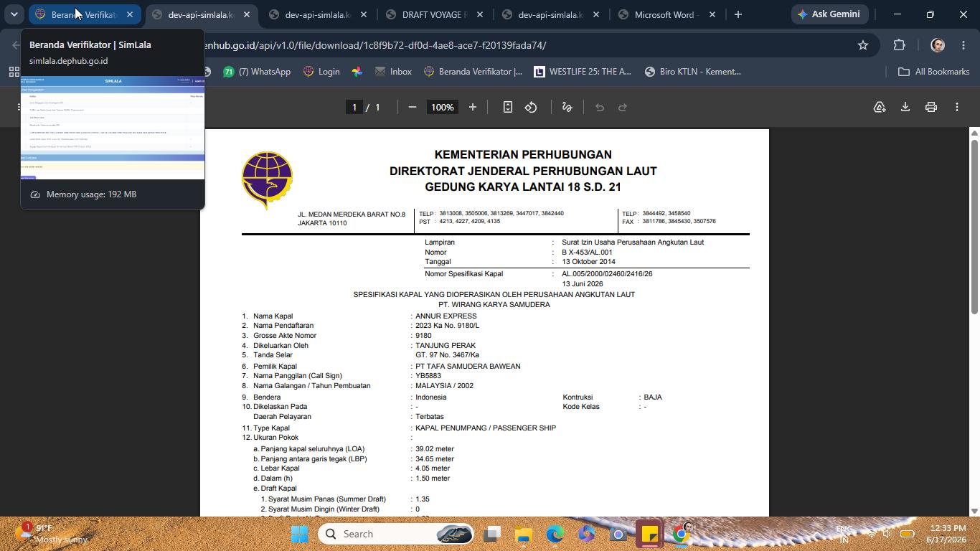980x551 pixels.
Task: Click the ENG IN language indicator
Action: tap(844, 534)
